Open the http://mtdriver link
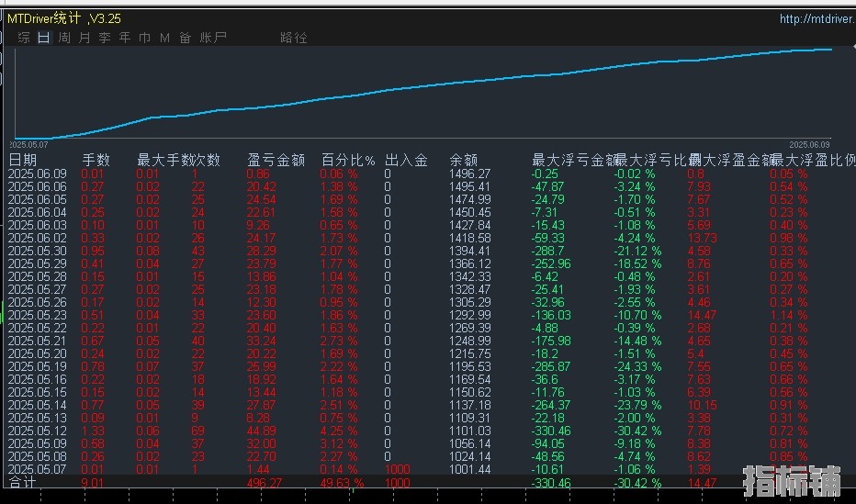Viewport: 856px width, 504px height. pos(817,19)
